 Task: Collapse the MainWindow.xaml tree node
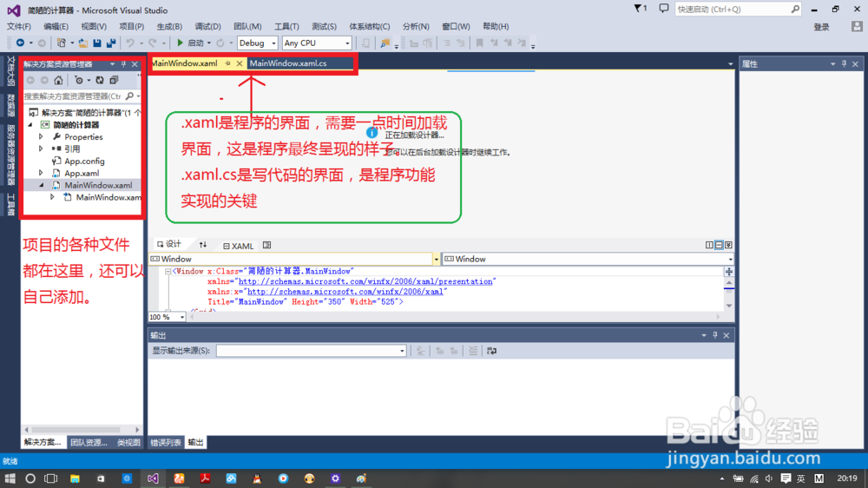coord(41,186)
